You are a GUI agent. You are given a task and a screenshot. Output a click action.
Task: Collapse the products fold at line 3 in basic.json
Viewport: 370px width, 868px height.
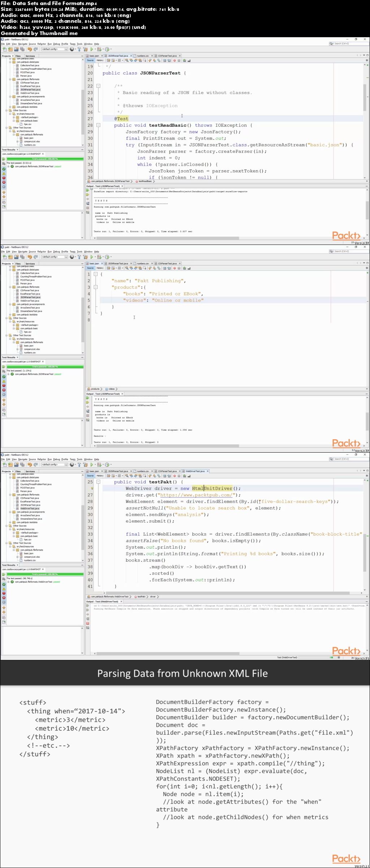96,287
